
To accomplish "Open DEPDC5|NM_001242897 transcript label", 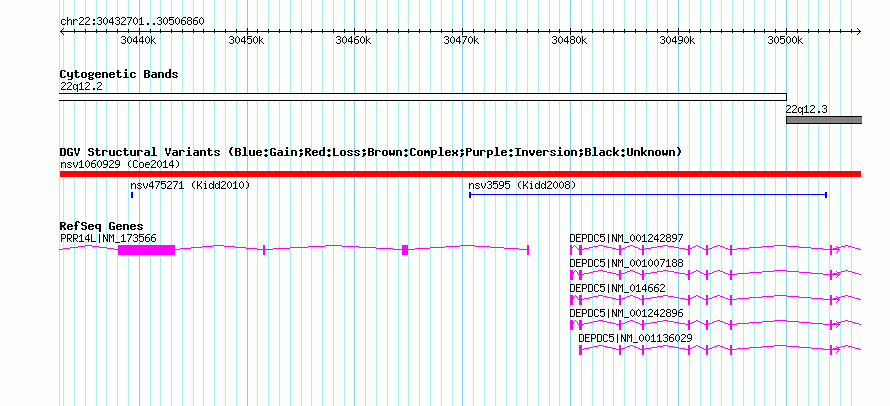I will 627,238.
